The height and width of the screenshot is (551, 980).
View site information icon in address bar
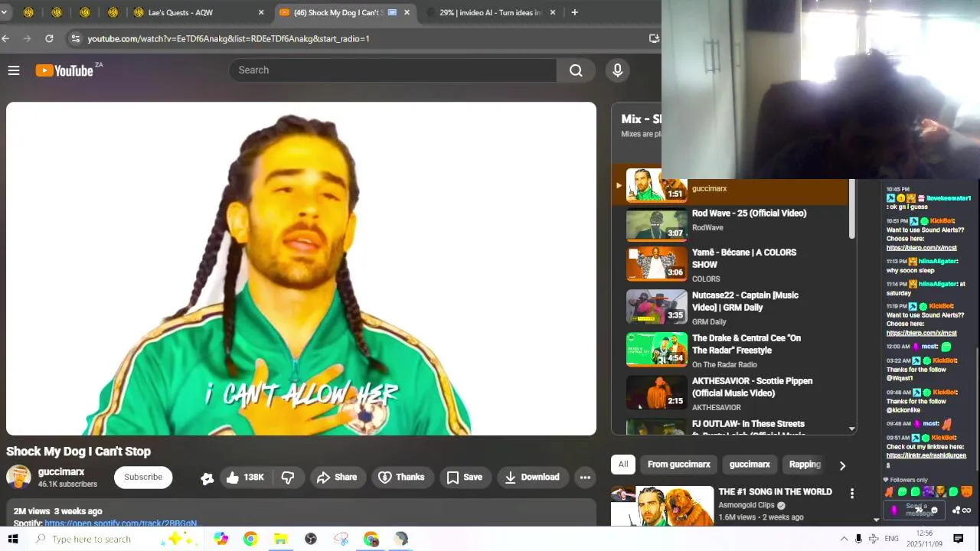click(75, 38)
